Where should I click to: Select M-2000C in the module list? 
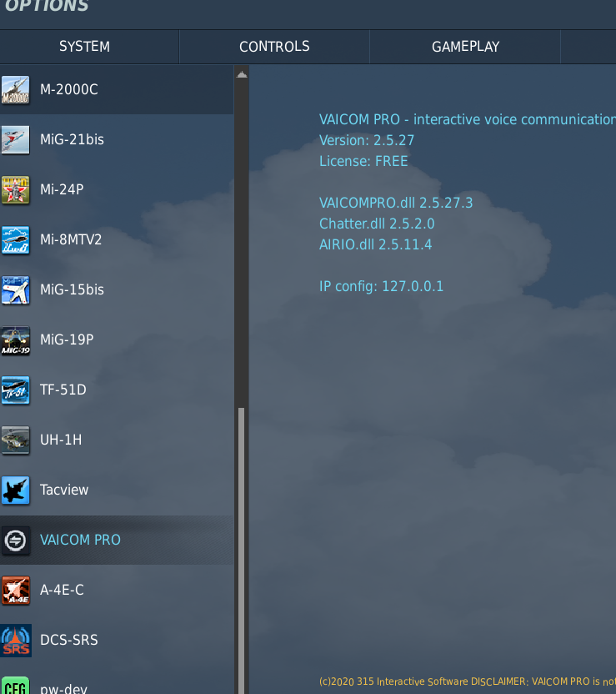[x=117, y=90]
